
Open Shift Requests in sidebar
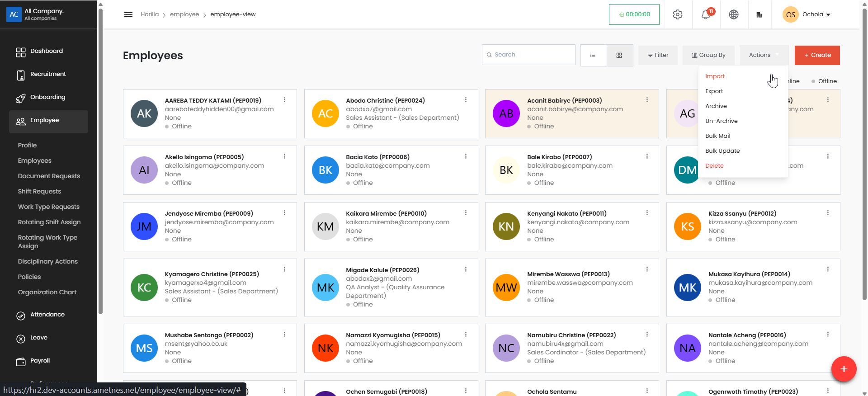(39, 191)
